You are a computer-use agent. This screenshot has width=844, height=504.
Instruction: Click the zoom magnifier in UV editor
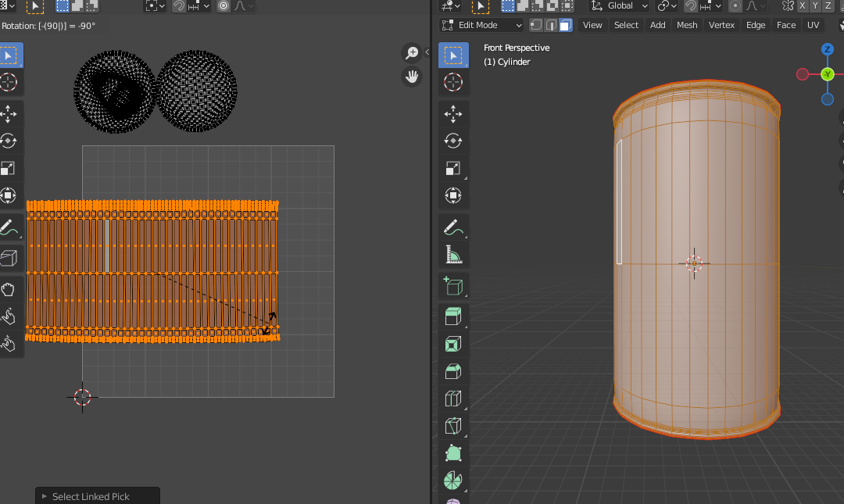[x=411, y=53]
